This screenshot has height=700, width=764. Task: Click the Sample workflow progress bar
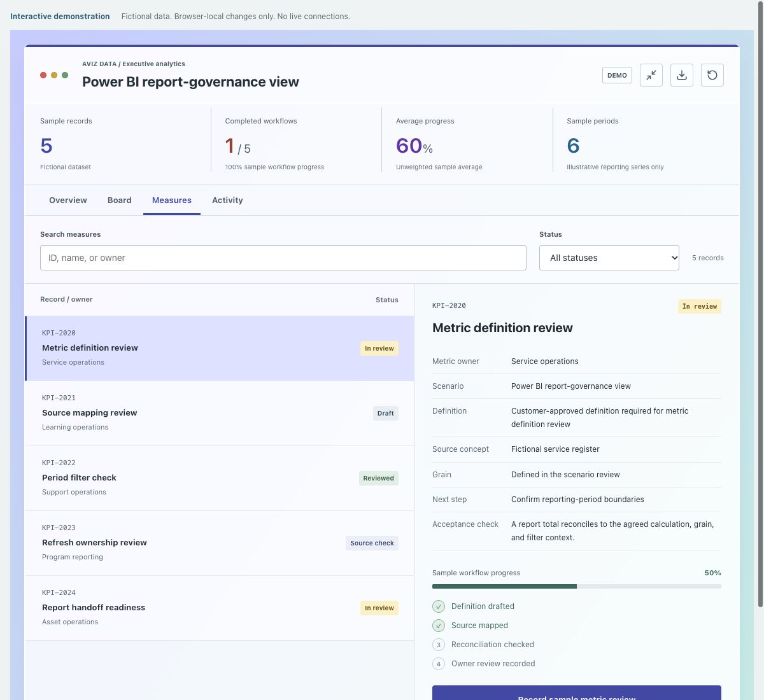pyautogui.click(x=577, y=586)
